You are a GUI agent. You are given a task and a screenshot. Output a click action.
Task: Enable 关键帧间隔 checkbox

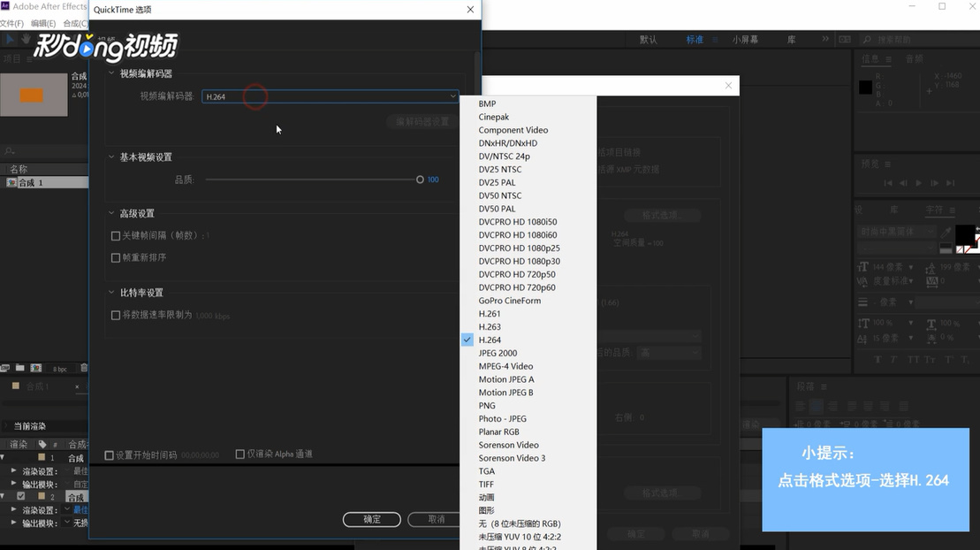click(116, 236)
